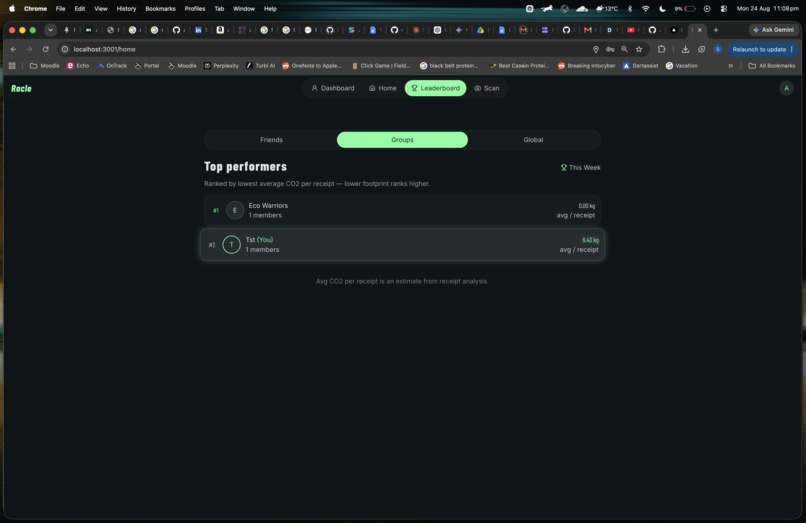
Task: Bookmark this page with the star
Action: click(x=639, y=49)
